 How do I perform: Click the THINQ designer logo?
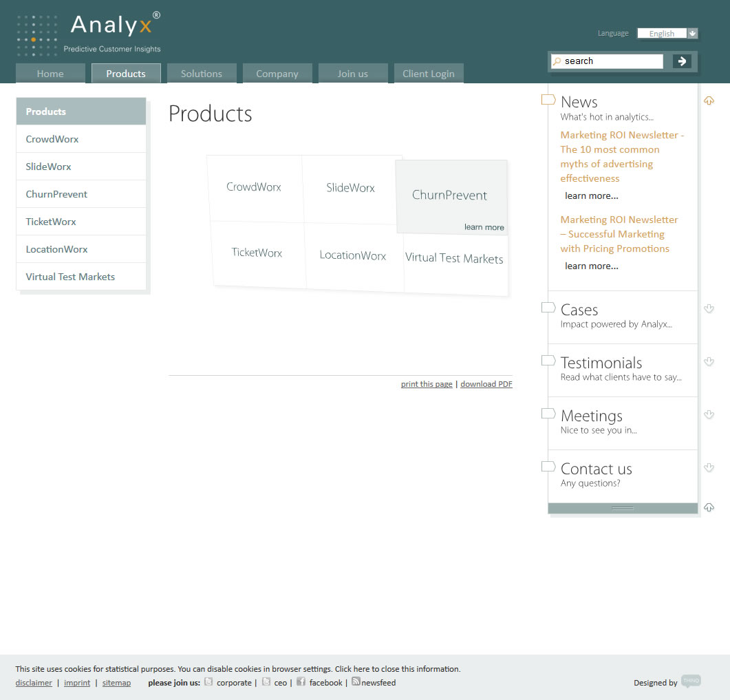point(690,681)
